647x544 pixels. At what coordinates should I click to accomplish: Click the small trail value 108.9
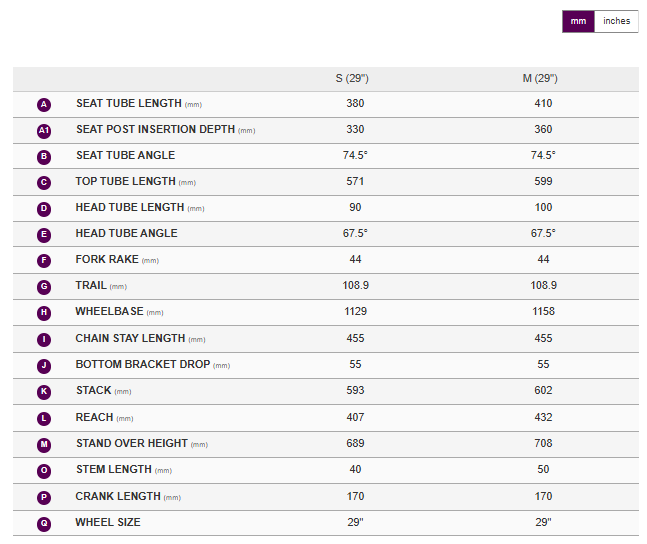pyautogui.click(x=355, y=286)
